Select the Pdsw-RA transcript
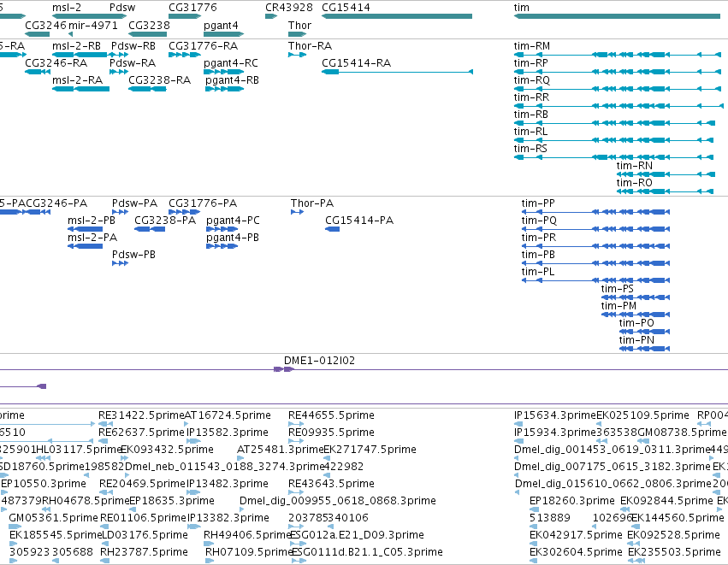728x565 pixels. pos(119,72)
